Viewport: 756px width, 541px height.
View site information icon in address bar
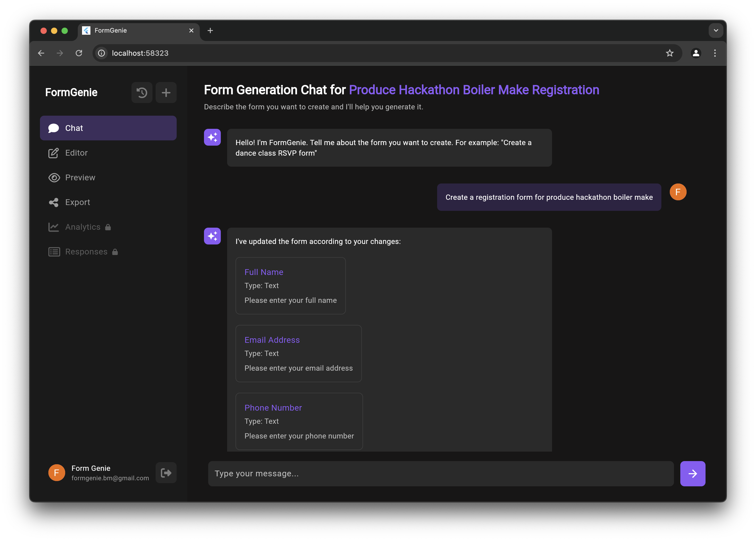[x=101, y=53]
